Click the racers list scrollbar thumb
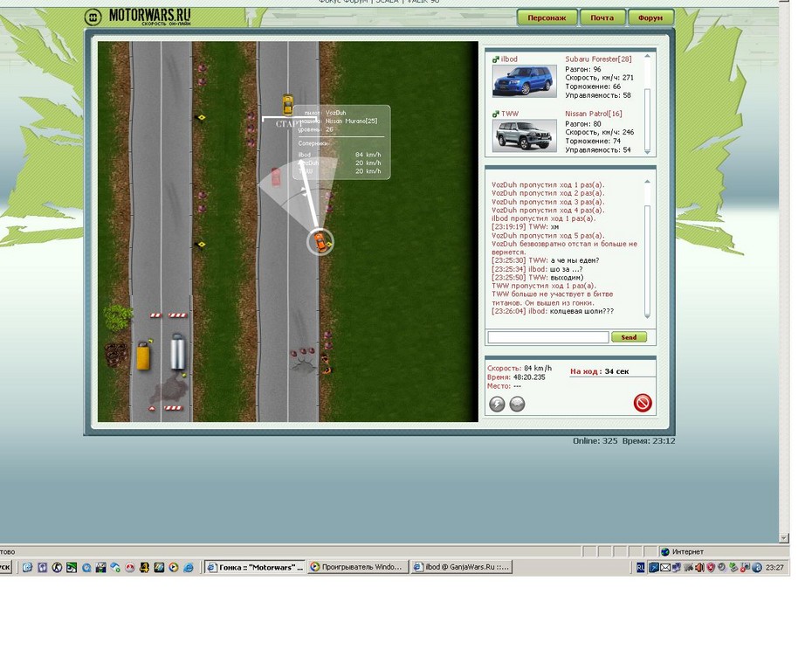 point(647,118)
